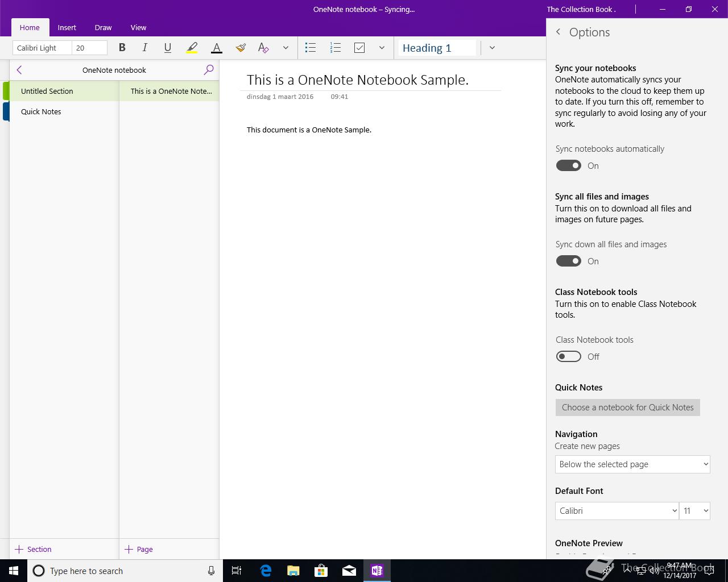Click the Cortana microphone icon
728x582 pixels.
tap(211, 571)
